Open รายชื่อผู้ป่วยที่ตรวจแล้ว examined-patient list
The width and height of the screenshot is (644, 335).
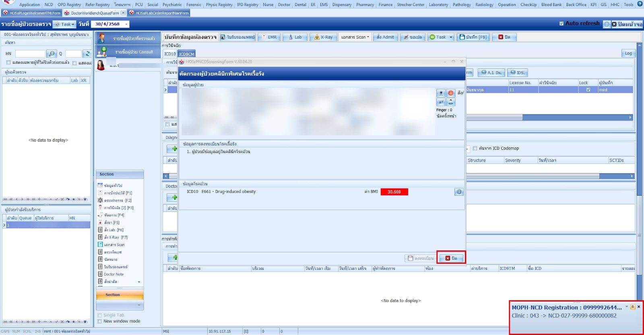(x=128, y=38)
